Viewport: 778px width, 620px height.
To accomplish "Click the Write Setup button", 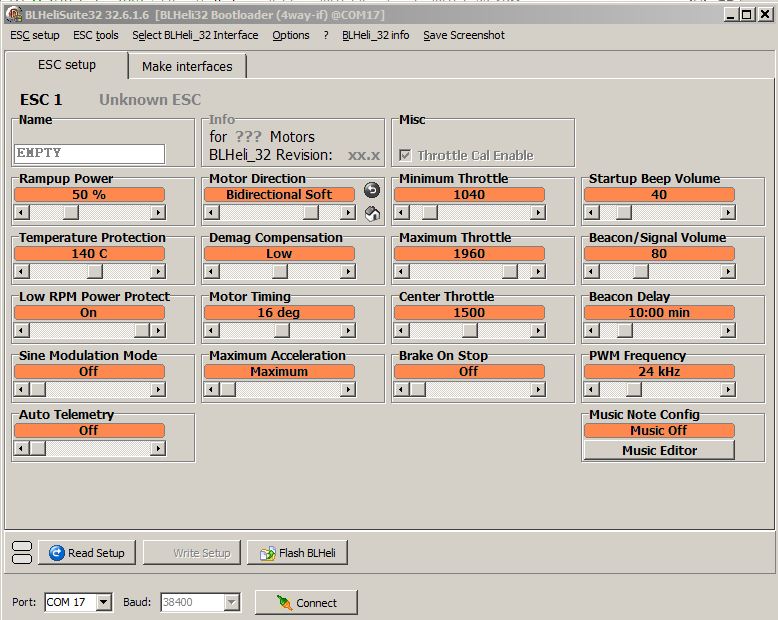I will [192, 553].
